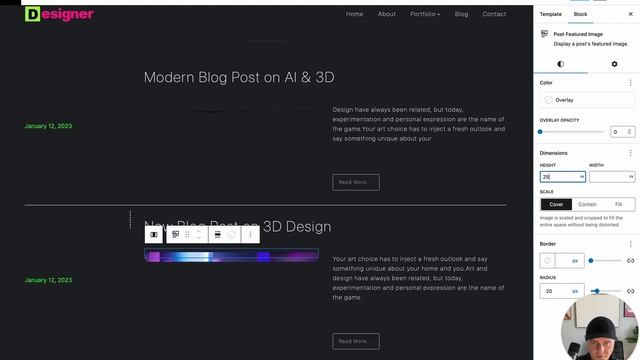Click the Post Featured Image sidebar block icon
Image resolution: width=640 pixels, height=360 pixels.
(x=544, y=34)
